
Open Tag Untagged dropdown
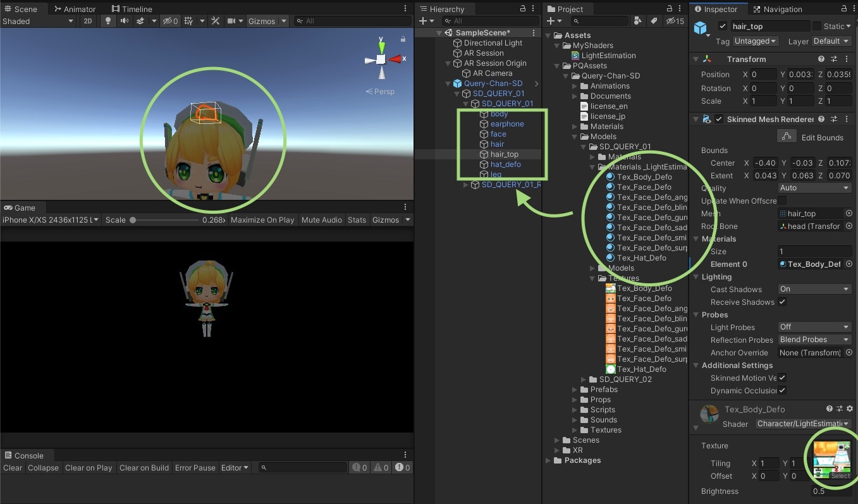click(x=756, y=41)
